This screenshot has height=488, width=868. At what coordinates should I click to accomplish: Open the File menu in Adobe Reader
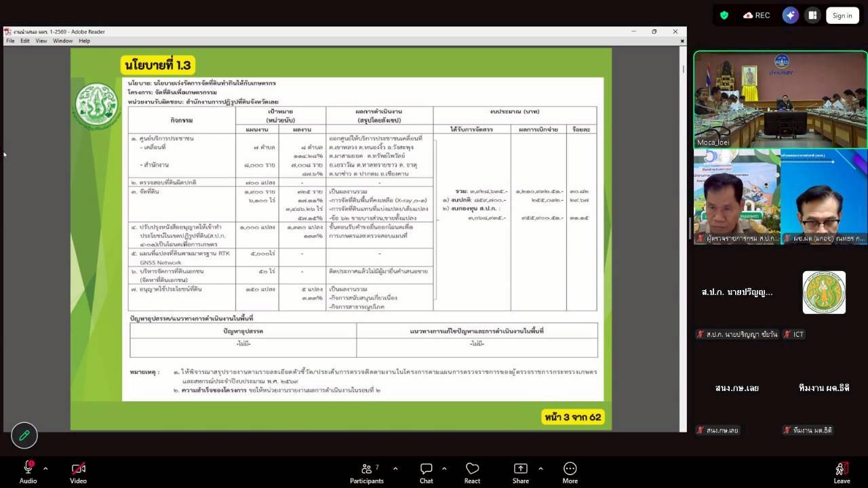coord(10,41)
